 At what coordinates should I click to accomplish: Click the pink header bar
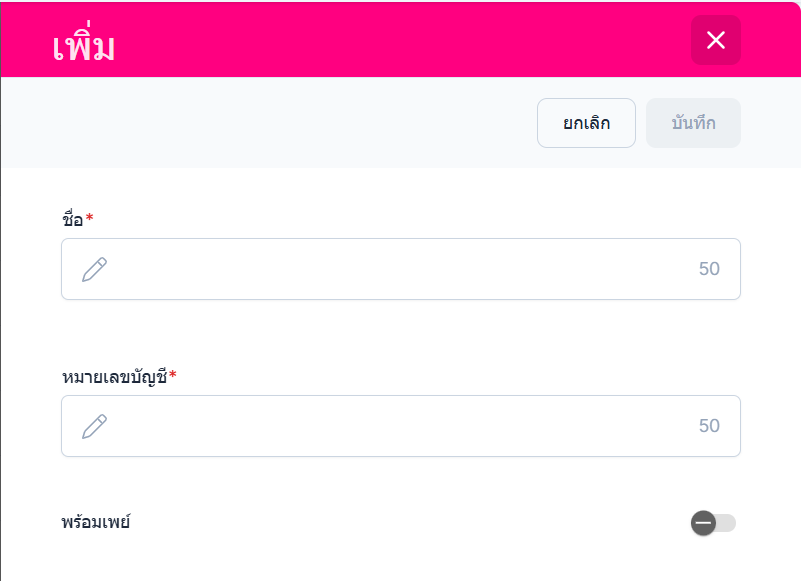(400, 40)
